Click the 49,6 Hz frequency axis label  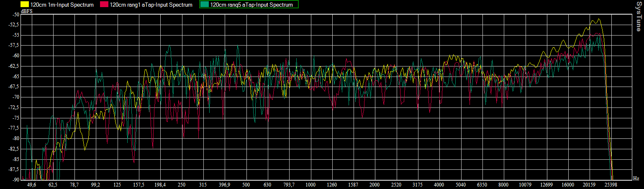pyautogui.click(x=32, y=185)
